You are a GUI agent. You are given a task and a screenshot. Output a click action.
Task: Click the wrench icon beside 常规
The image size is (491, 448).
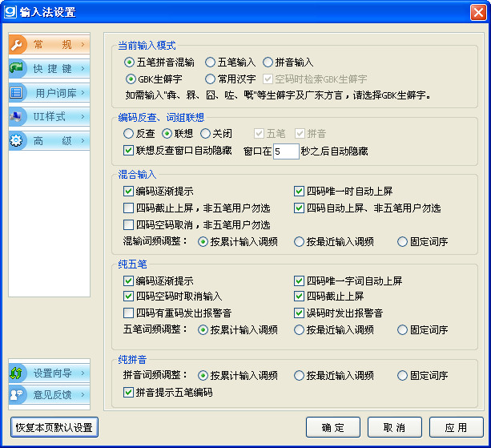16,45
